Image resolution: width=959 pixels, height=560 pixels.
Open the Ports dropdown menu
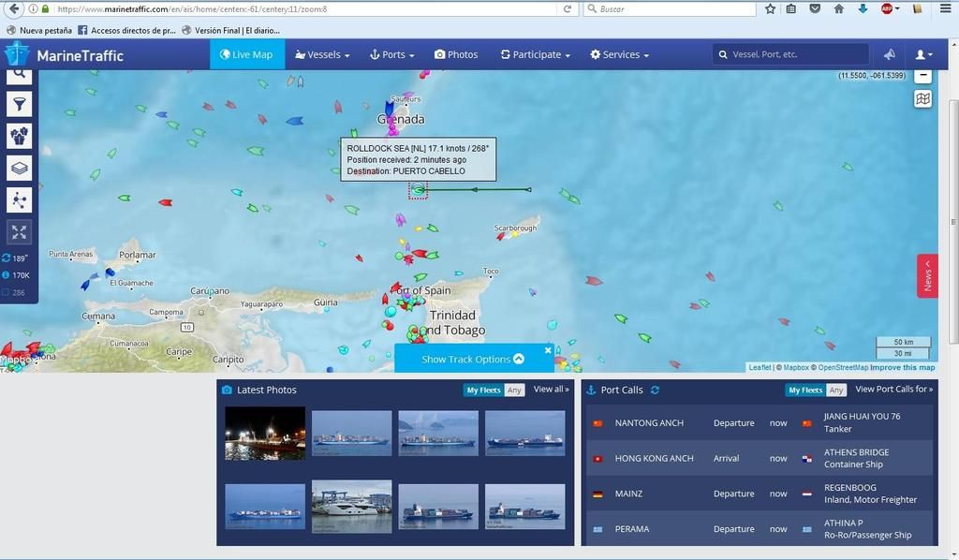[x=392, y=54]
